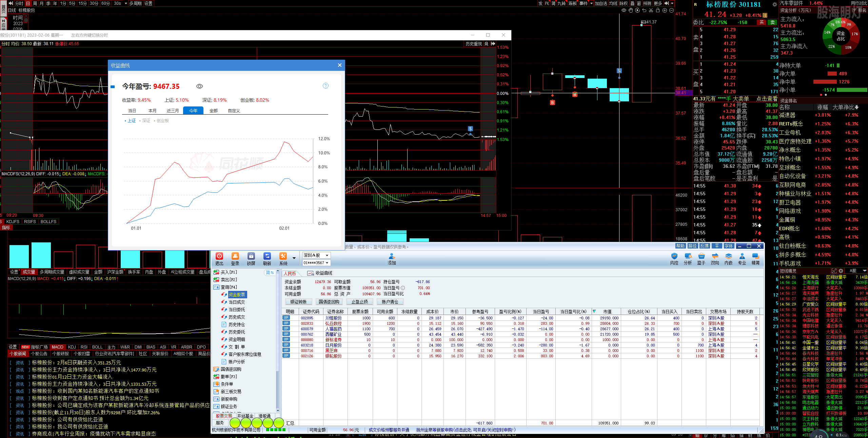Click the 内嵌 embedded mode icon
Screen dimensions: 868x438
pyautogui.click(x=728, y=259)
